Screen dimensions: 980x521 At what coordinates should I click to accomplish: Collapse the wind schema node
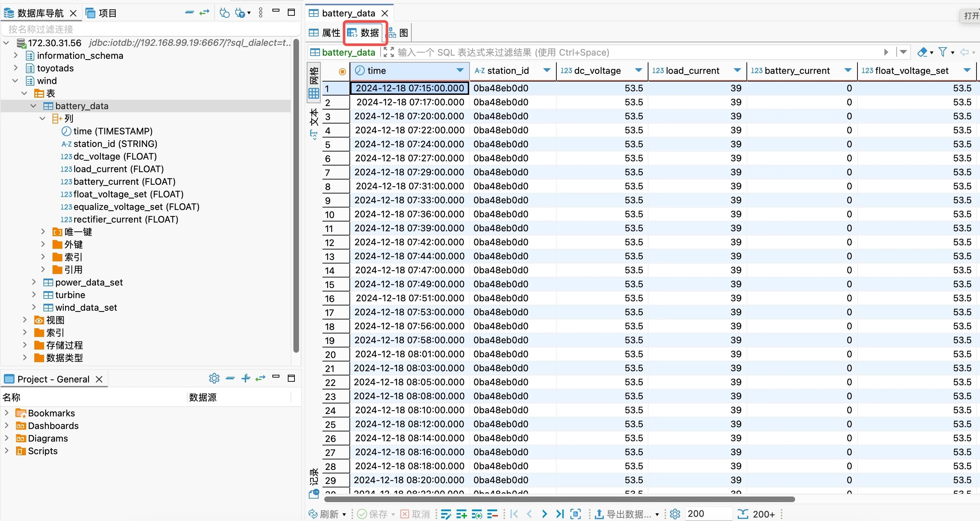tap(15, 80)
